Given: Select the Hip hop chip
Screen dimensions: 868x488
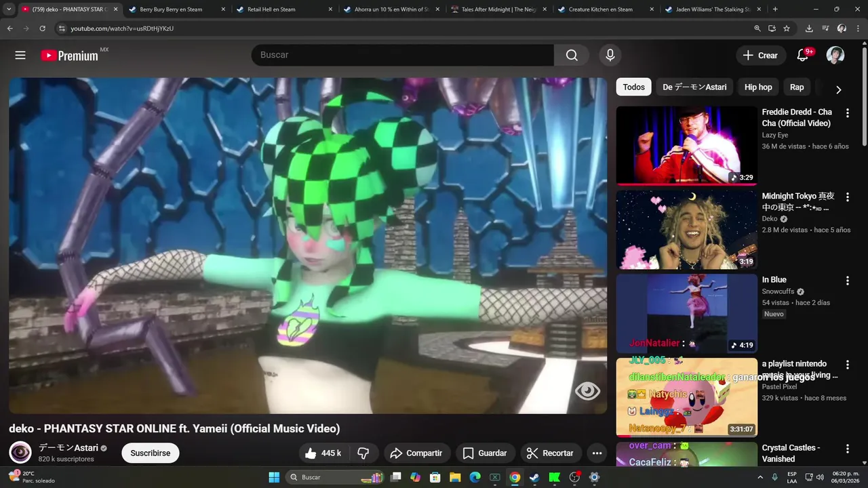Looking at the screenshot, I should [x=758, y=87].
